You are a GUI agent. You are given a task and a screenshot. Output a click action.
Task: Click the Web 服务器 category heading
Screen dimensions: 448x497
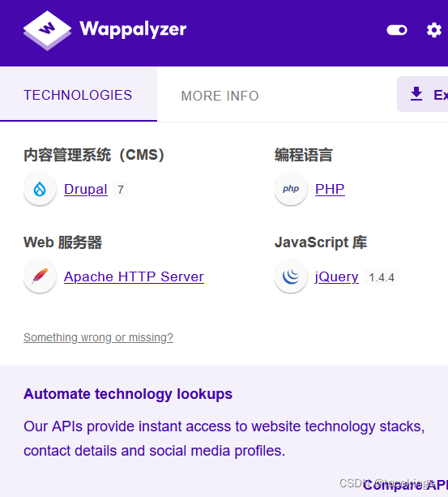click(62, 242)
